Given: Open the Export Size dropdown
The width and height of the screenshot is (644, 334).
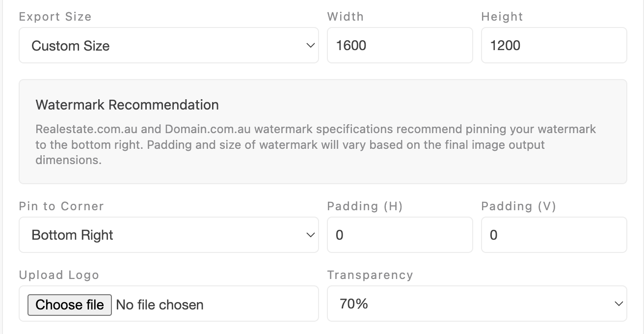Looking at the screenshot, I should (168, 46).
